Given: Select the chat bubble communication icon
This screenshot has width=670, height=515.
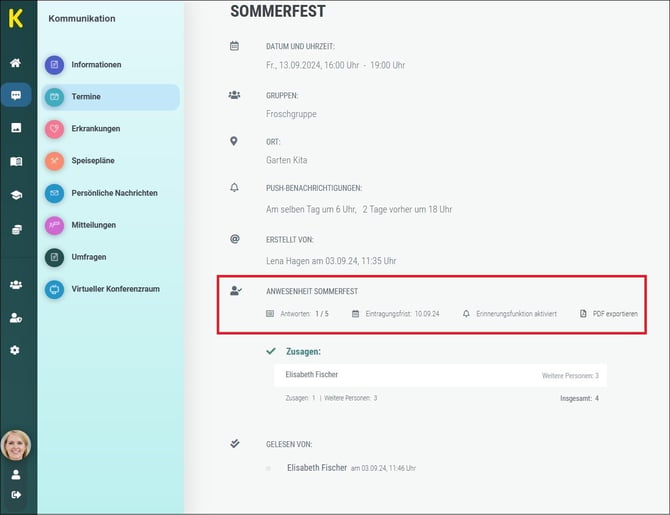Looking at the screenshot, I should point(16,95).
